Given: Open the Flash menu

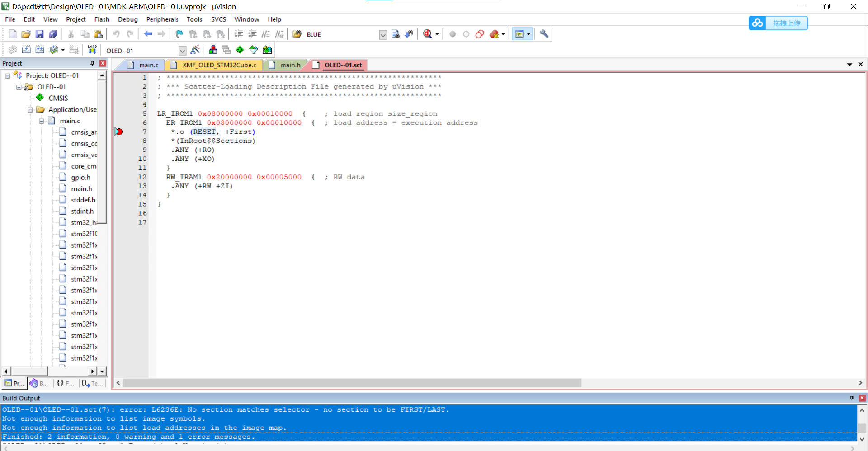Looking at the screenshot, I should point(102,19).
